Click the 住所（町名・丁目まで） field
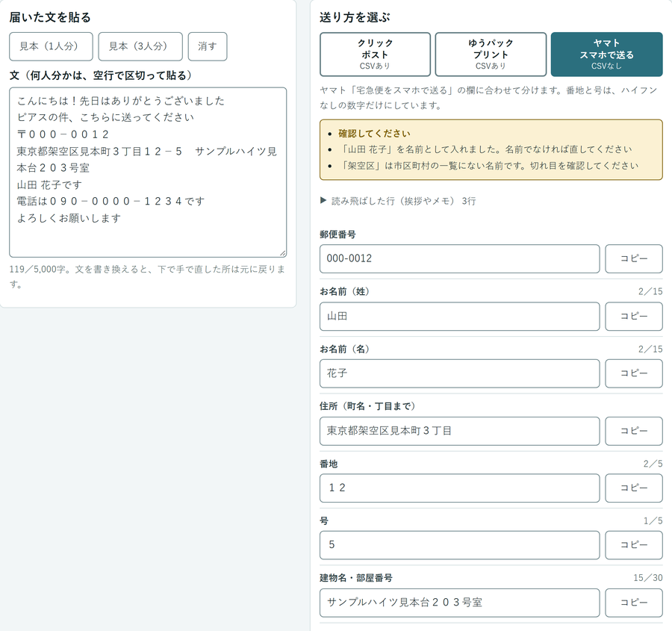 [459, 431]
